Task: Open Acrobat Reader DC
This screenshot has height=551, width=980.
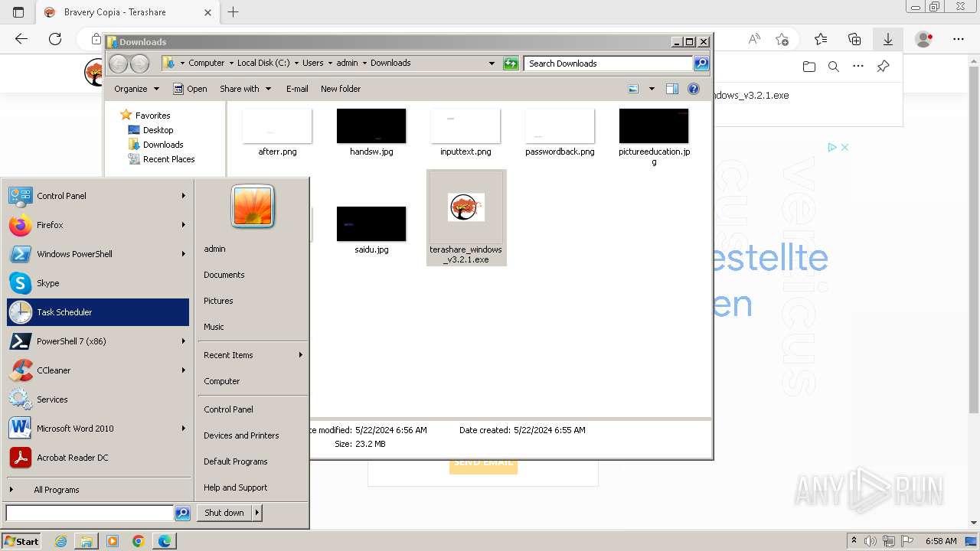Action: [x=97, y=458]
